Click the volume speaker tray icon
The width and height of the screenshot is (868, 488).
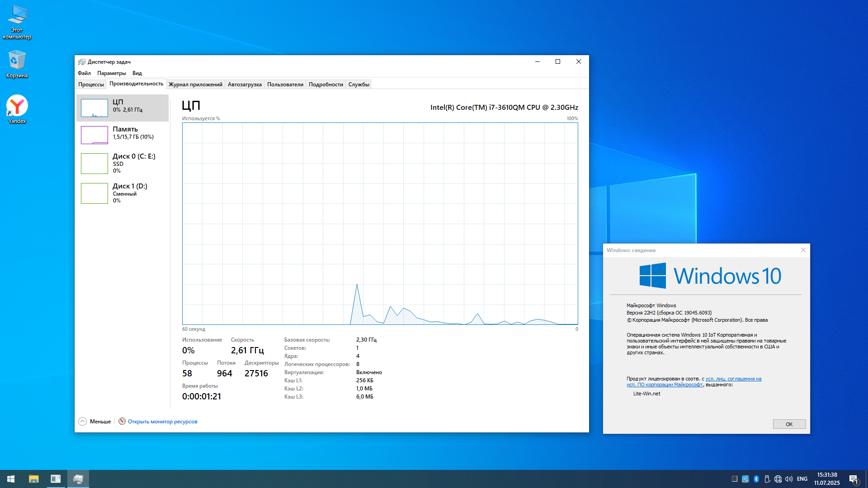(x=789, y=479)
